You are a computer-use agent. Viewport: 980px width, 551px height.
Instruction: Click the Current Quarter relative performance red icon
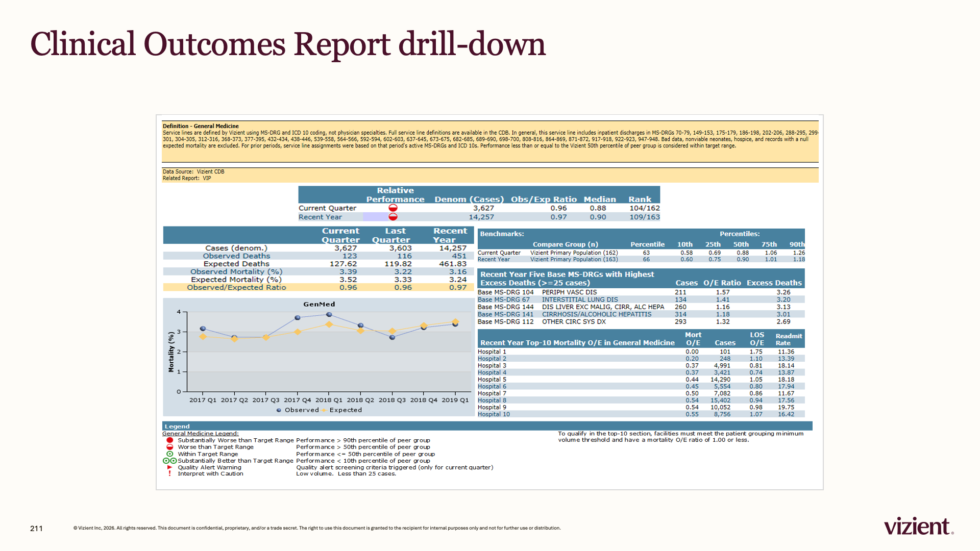393,208
